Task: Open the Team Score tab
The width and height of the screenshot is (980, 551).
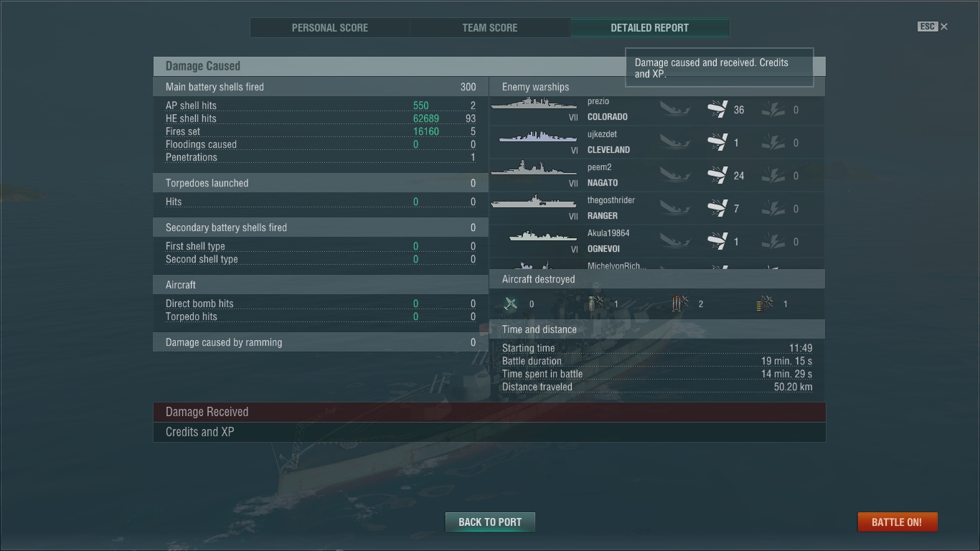Action: 490,28
